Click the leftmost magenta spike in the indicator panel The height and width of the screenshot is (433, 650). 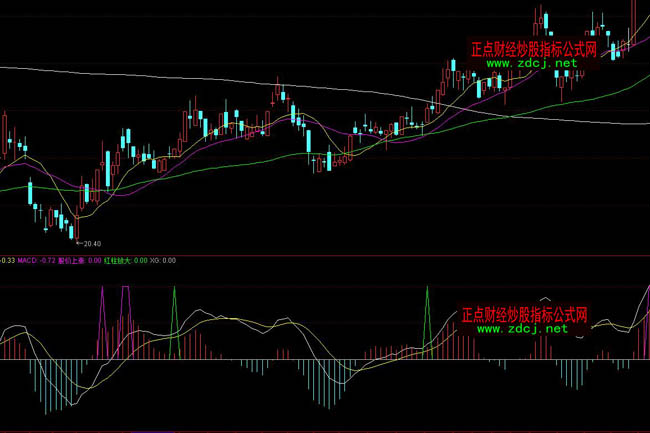(x=101, y=300)
